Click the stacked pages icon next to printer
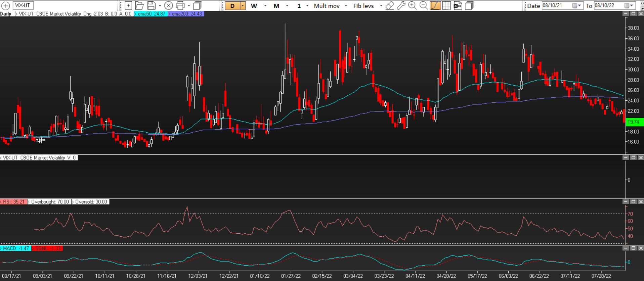The height and width of the screenshot is (281, 644). pos(198,5)
